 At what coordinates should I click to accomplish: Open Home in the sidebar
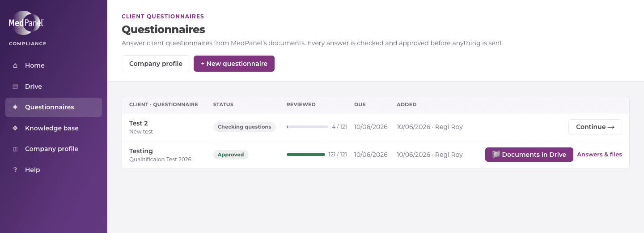[54, 65]
